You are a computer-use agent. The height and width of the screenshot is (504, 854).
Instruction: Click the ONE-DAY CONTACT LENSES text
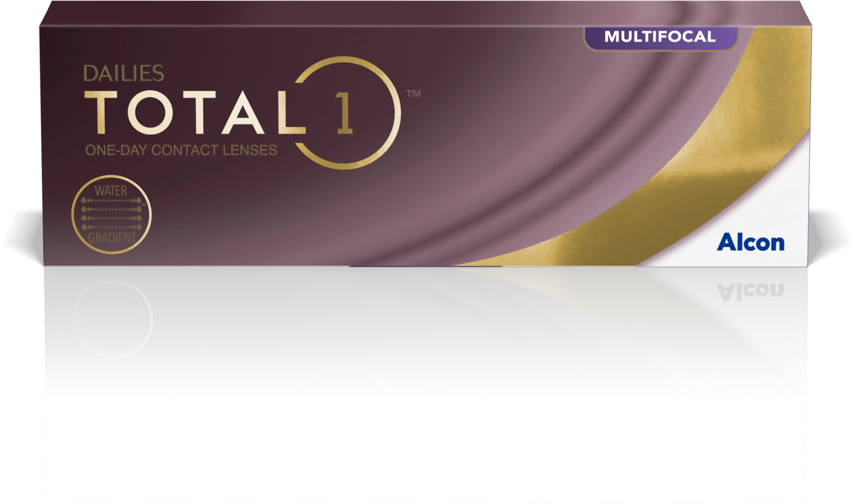[x=181, y=150]
